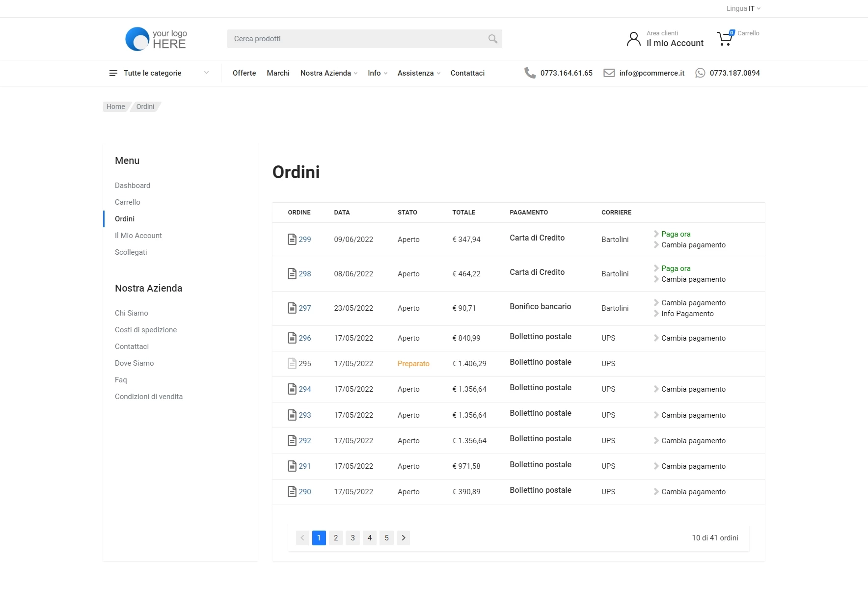Select Ordini in side menu
Screen dimensions: 868x589
pyautogui.click(x=125, y=219)
